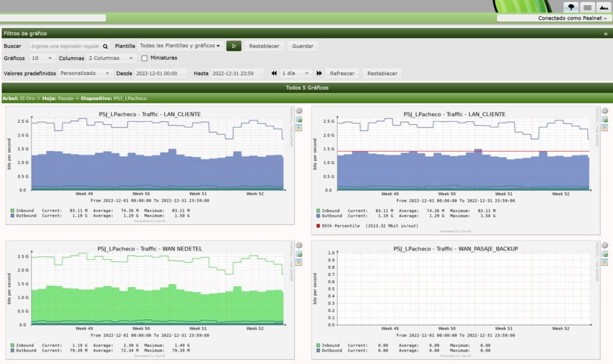
Task: Open gear utilities for WAN_PASAJE_BACKUP graph
Action: tap(605, 245)
